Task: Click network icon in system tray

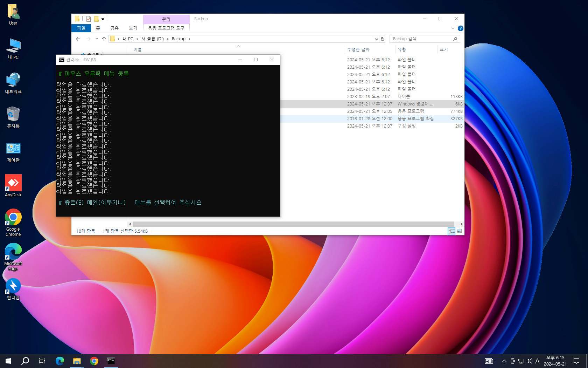Action: click(521, 361)
